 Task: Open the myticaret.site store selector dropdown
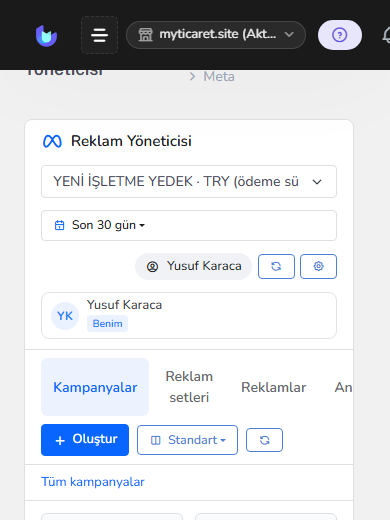tap(216, 35)
